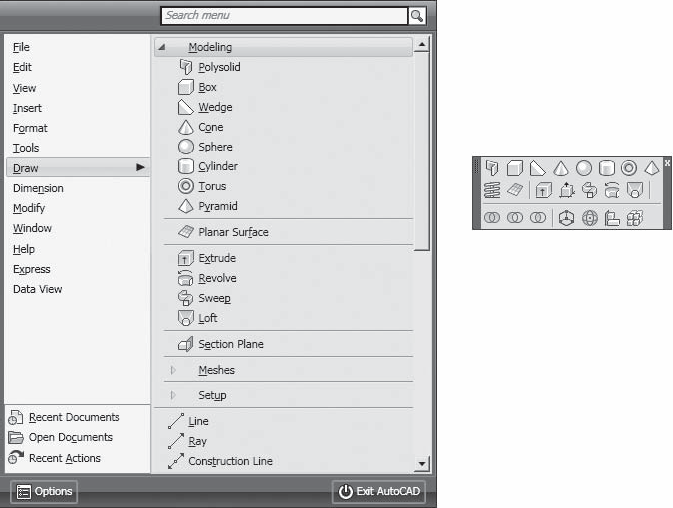Click the arrow beside the Draw menu
Screen dimensions: 673x508
(x=140, y=167)
